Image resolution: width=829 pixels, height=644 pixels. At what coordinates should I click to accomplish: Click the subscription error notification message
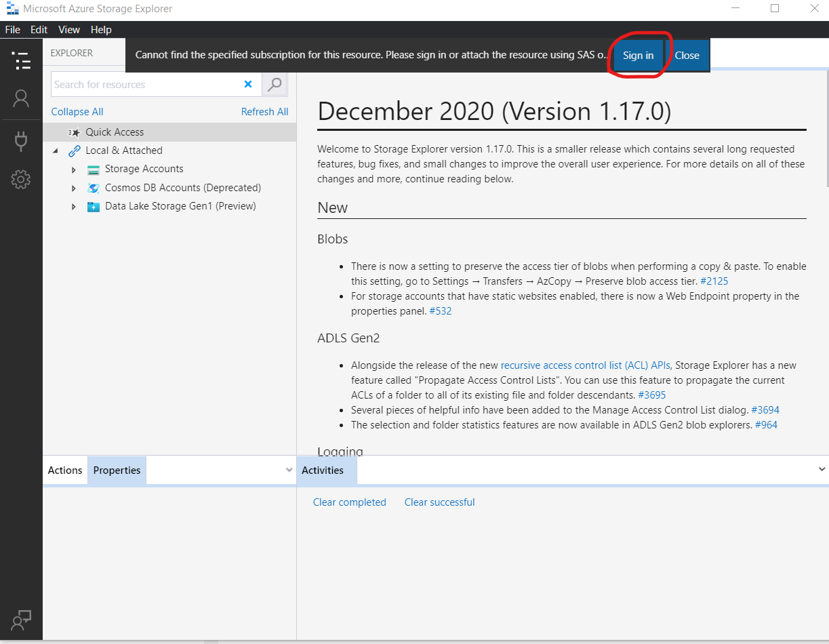coord(371,55)
